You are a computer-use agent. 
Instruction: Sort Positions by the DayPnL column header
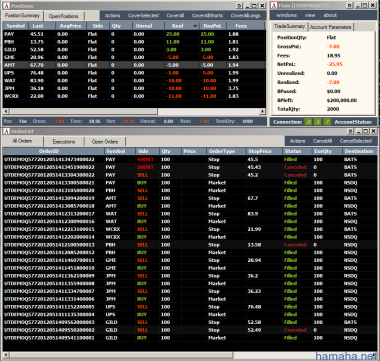(x=213, y=26)
